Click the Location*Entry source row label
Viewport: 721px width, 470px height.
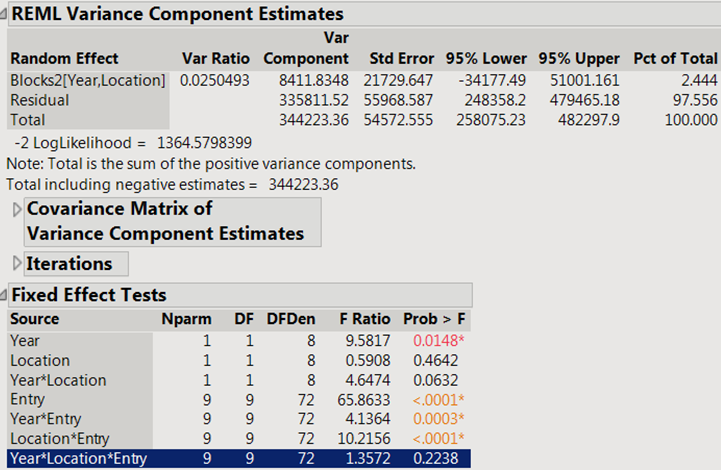[53, 440]
